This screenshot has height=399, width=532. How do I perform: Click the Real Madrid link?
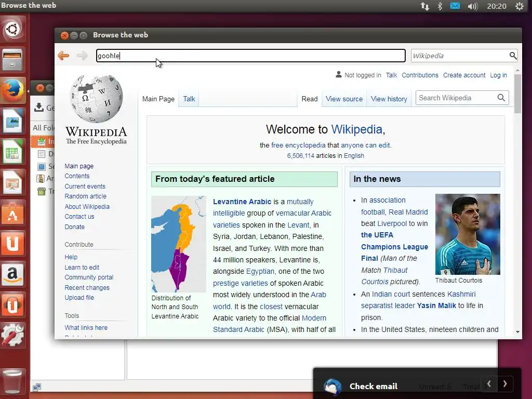pyautogui.click(x=408, y=212)
